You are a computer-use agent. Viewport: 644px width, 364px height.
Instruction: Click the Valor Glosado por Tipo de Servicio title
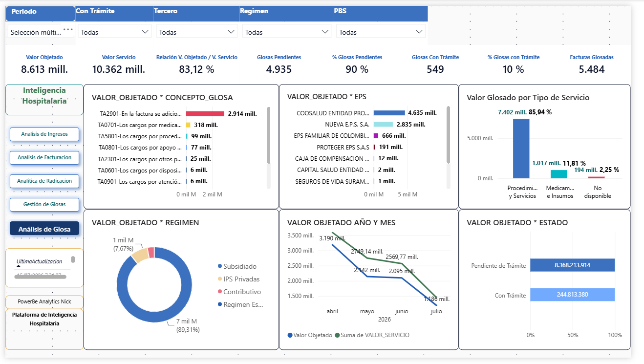[x=528, y=98]
